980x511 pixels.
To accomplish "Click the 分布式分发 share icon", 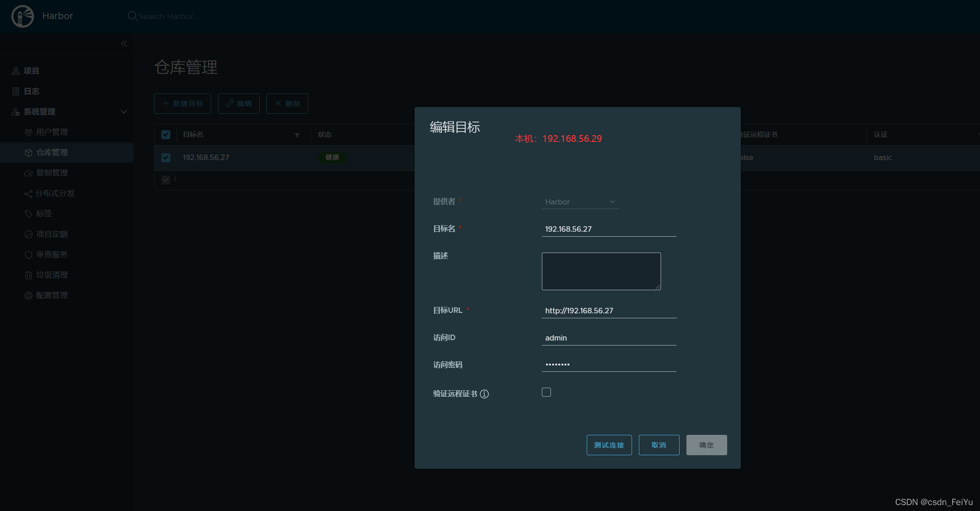I will click(x=29, y=194).
